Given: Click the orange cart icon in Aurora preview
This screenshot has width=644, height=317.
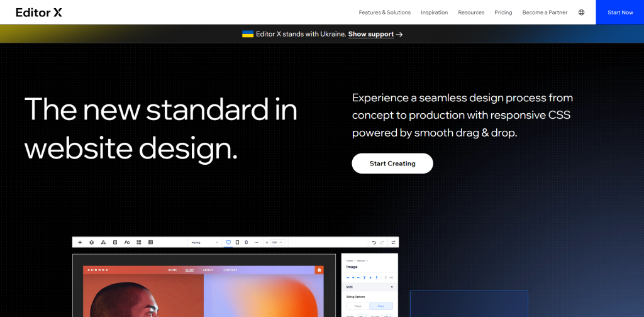Looking at the screenshot, I should tap(319, 270).
